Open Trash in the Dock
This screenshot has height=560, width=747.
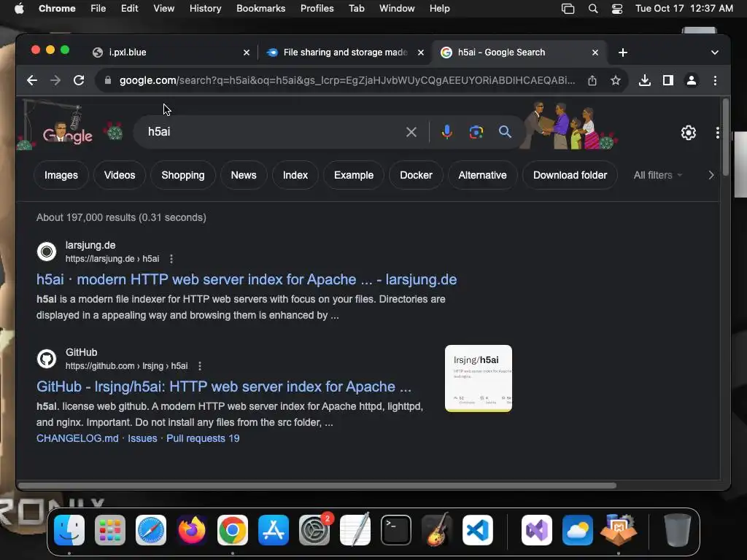[677, 530]
